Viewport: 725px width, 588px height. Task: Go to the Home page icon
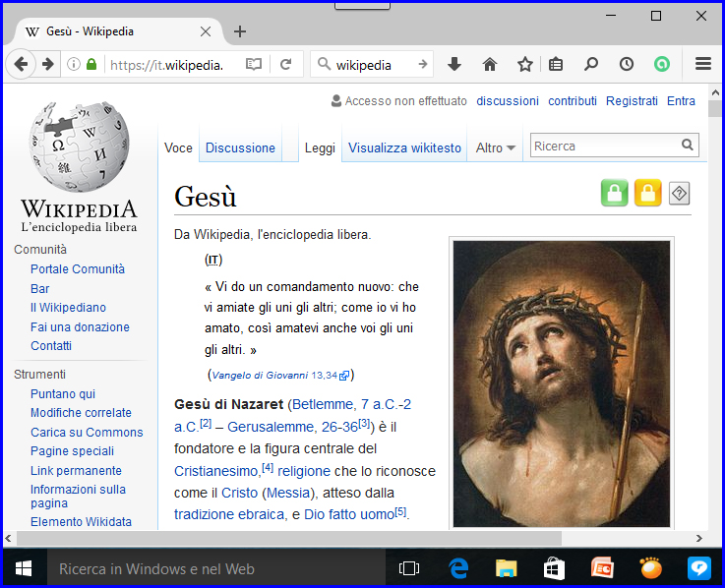[490, 64]
